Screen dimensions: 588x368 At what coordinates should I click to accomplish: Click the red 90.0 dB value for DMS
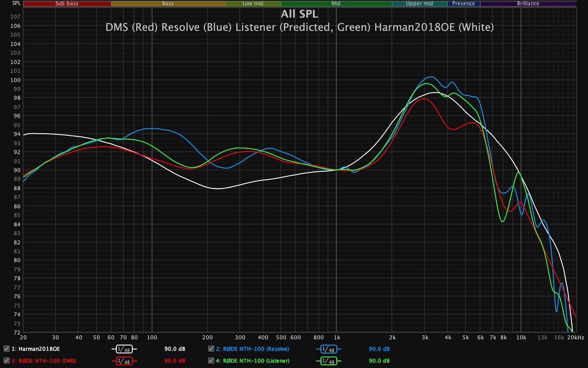click(x=175, y=361)
